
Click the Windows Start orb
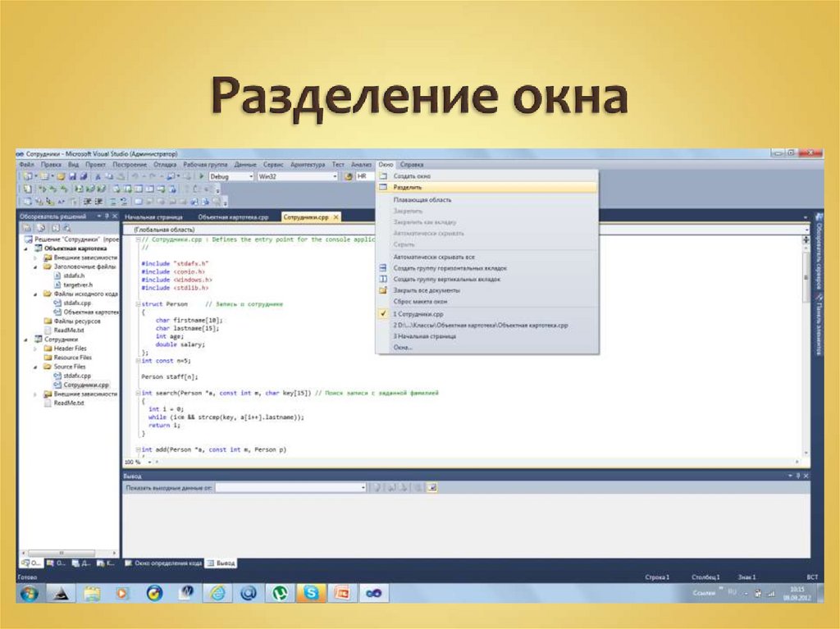30,593
